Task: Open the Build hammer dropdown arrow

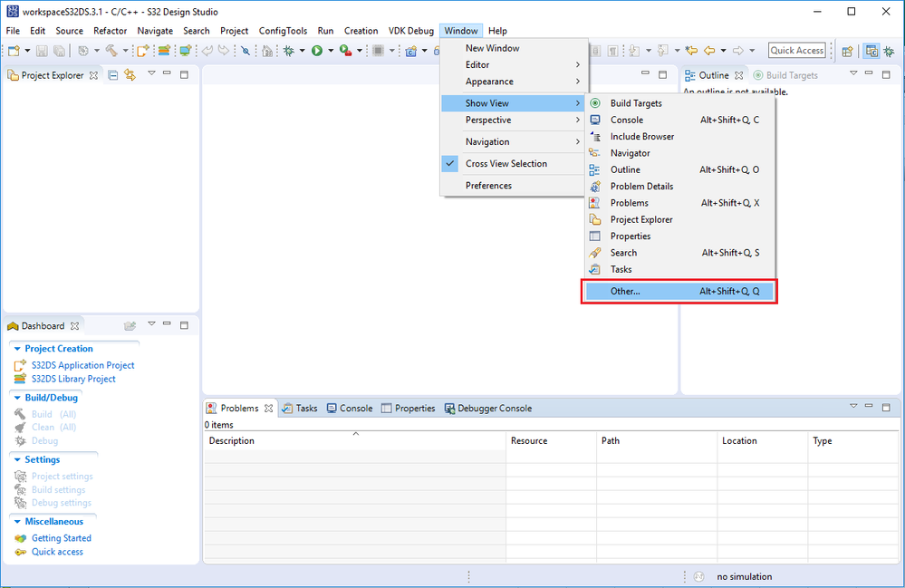Action: pos(125,51)
